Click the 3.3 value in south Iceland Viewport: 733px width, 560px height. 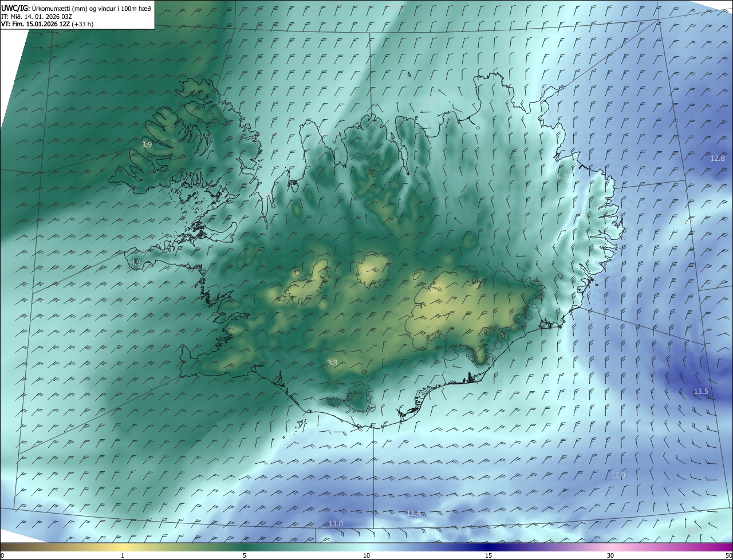(332, 362)
